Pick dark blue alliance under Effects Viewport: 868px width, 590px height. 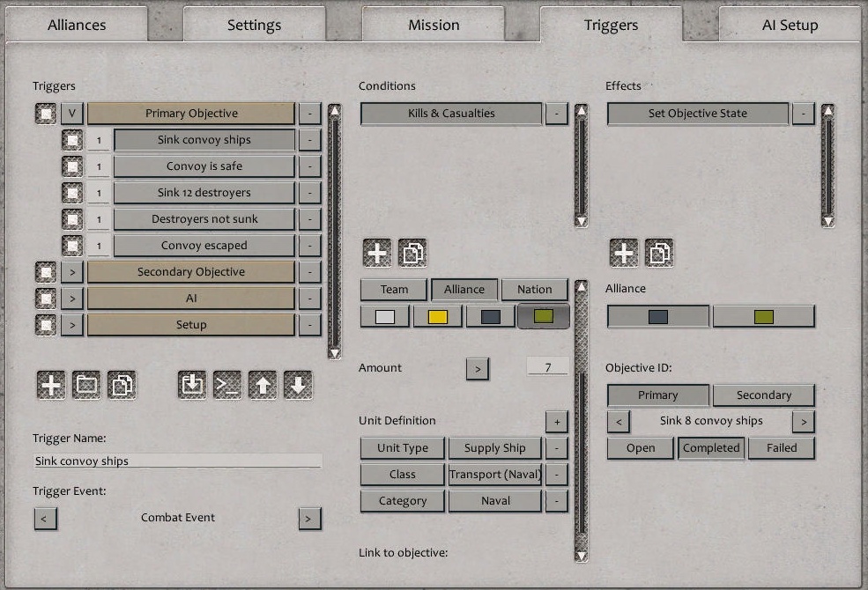click(658, 317)
